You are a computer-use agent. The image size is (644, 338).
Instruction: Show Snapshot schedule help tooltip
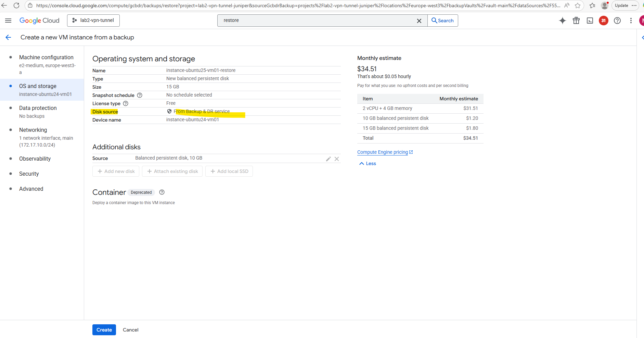tap(140, 95)
